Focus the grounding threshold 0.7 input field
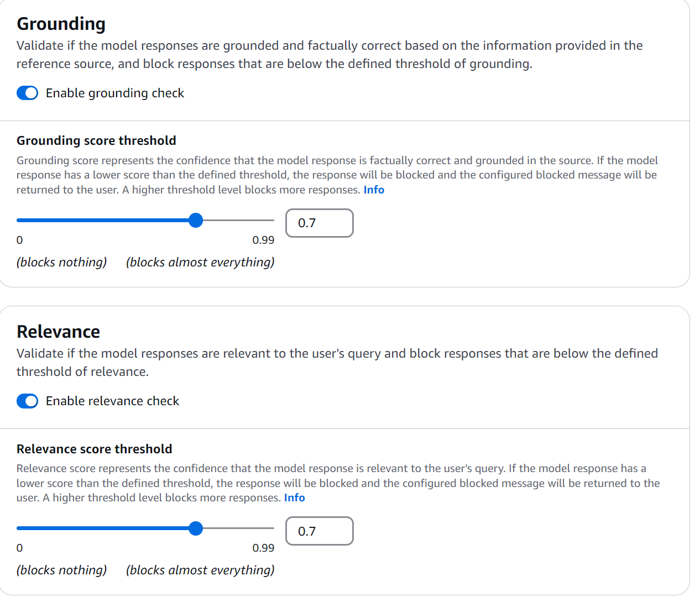The height and width of the screenshot is (597, 700). click(x=319, y=223)
